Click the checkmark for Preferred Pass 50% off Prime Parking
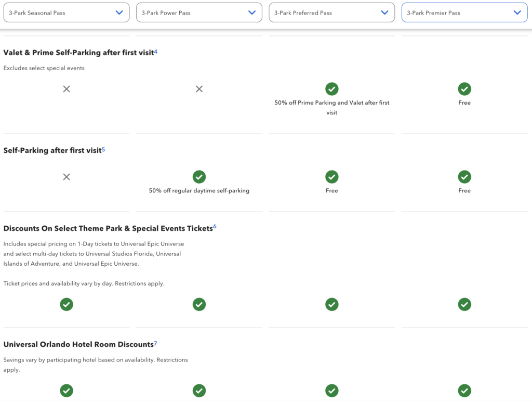 coord(332,89)
